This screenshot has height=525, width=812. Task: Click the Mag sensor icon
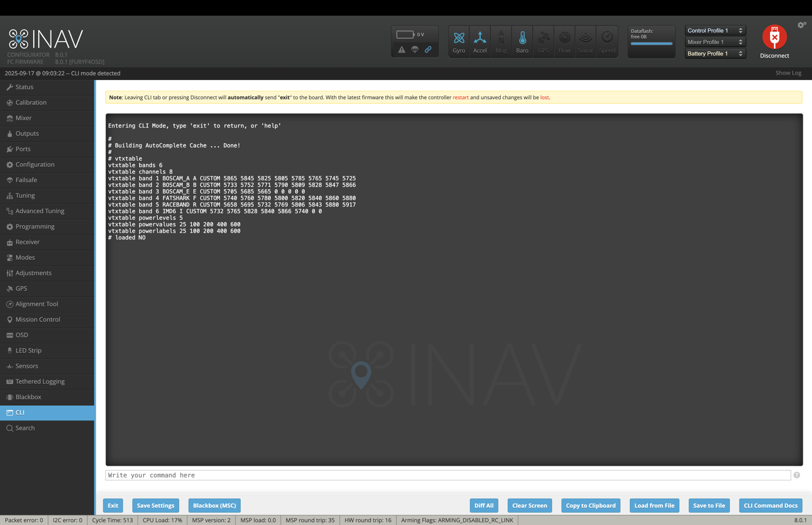pos(501,42)
